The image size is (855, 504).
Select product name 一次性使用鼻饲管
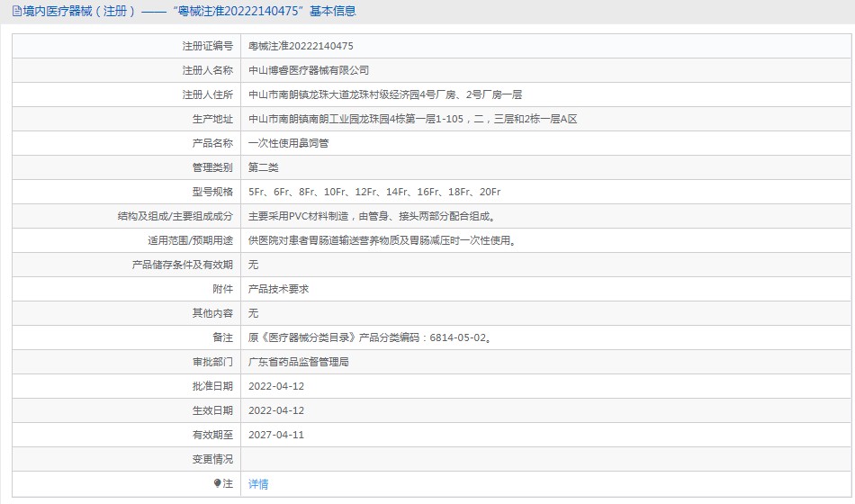(x=289, y=143)
